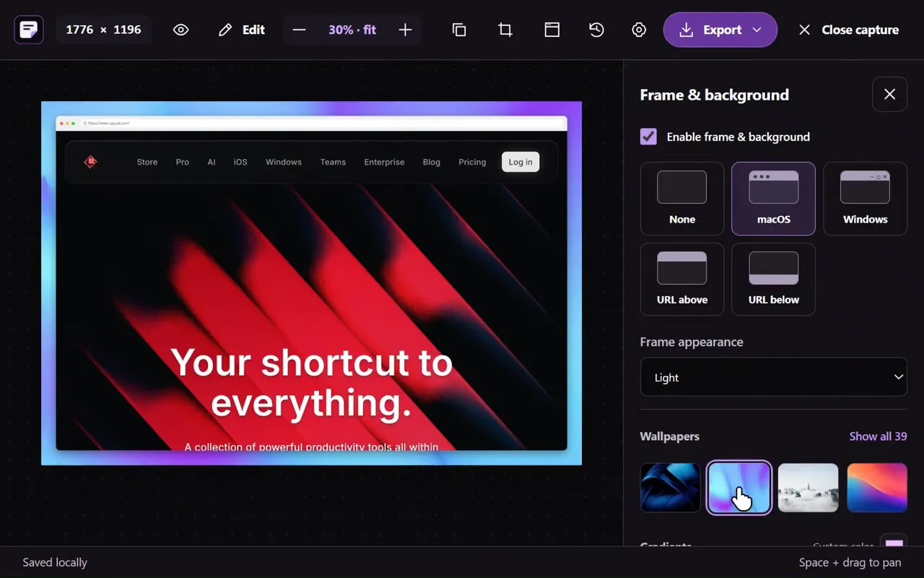Screen dimensions: 924x578
Task: Click Enterprise in captured page navigation
Action: (x=384, y=162)
